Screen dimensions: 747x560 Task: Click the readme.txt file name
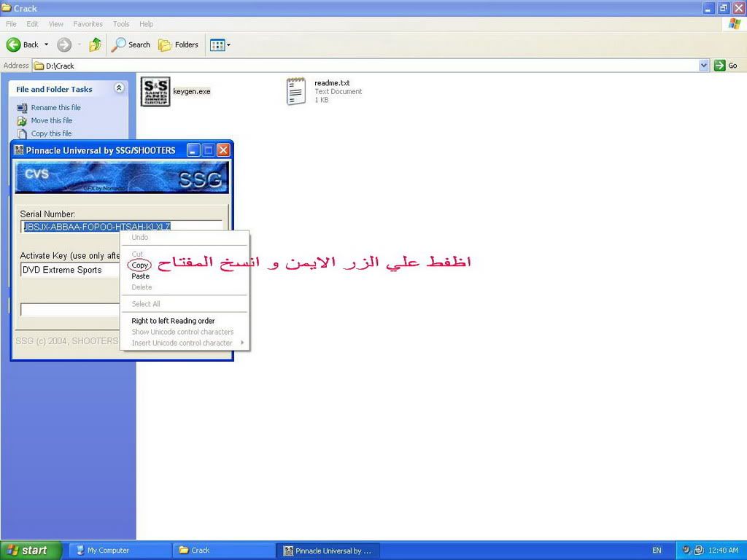tap(332, 83)
